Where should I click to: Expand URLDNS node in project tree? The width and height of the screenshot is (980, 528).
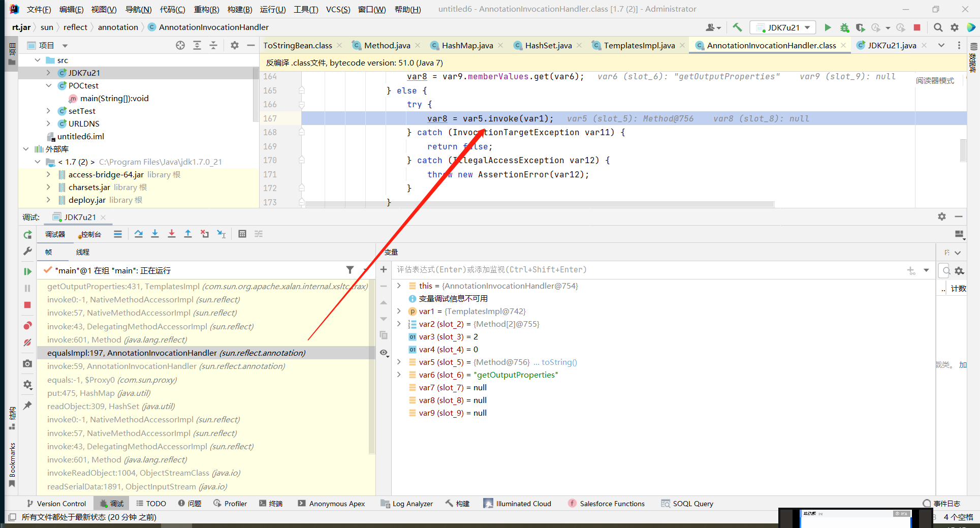coord(48,123)
